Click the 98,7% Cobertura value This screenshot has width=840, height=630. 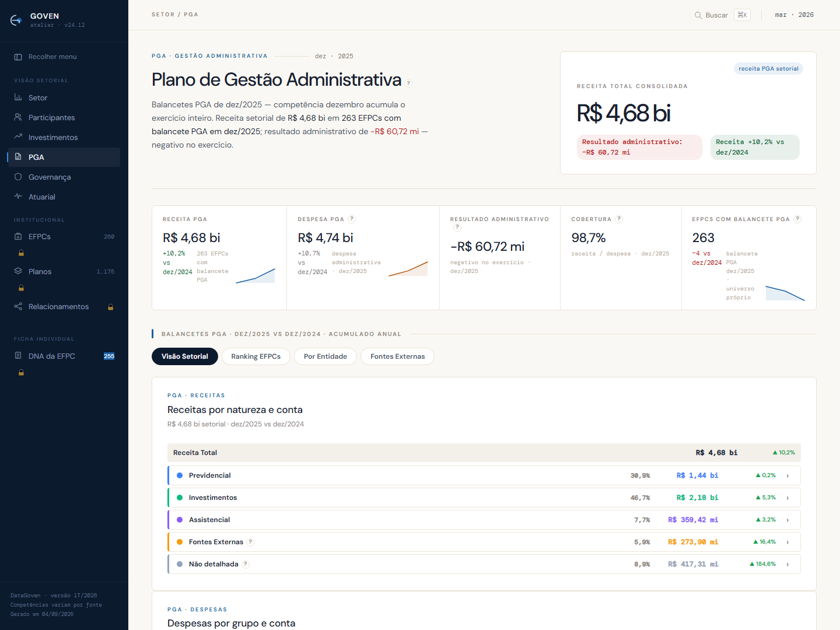(589, 238)
